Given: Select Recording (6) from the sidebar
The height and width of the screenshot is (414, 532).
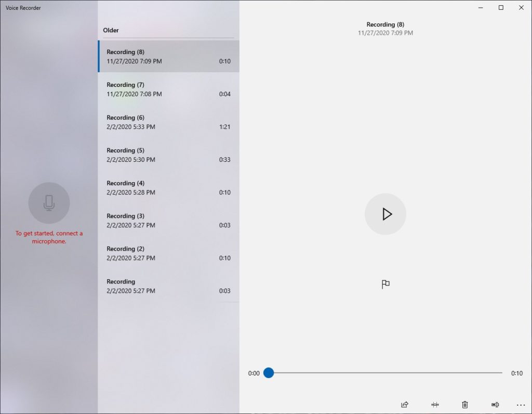Looking at the screenshot, I should (x=166, y=122).
